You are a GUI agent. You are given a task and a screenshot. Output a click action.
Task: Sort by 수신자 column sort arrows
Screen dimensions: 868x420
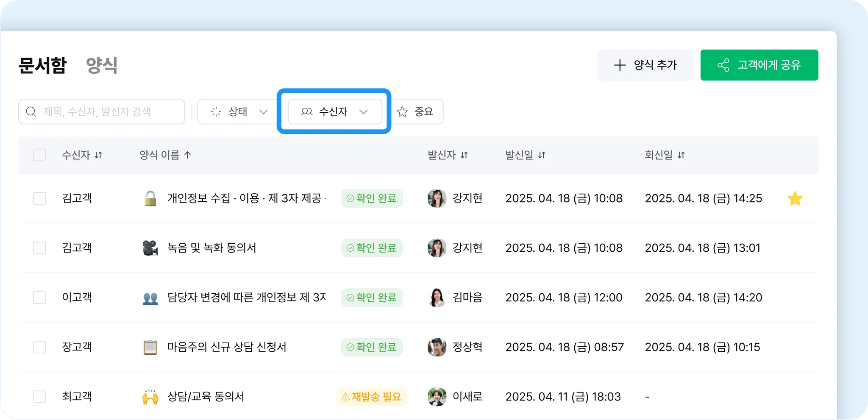(98, 155)
